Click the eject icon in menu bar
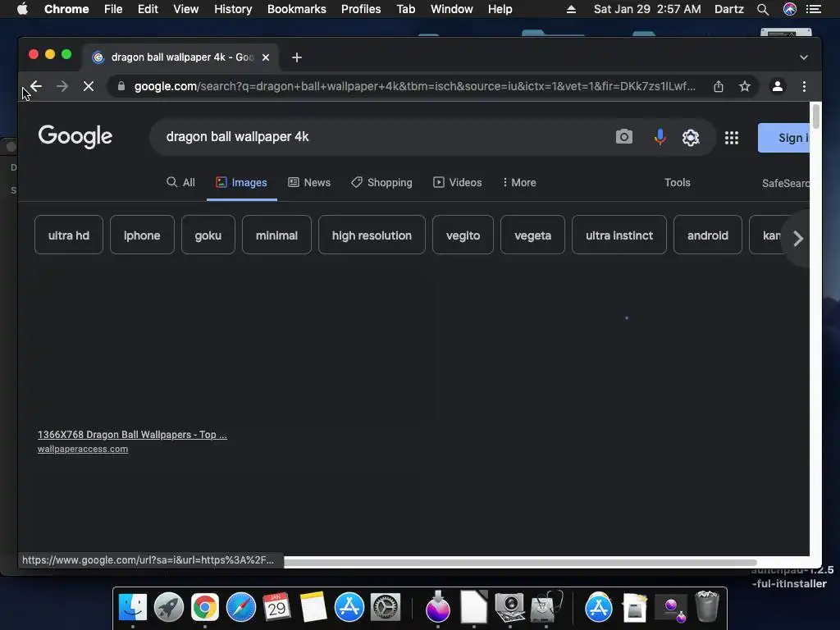The image size is (840, 630). pos(571,9)
